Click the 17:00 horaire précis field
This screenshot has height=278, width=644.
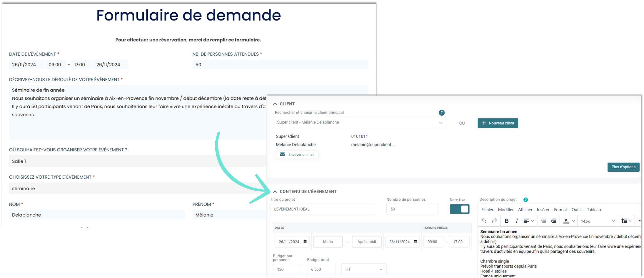459,242
